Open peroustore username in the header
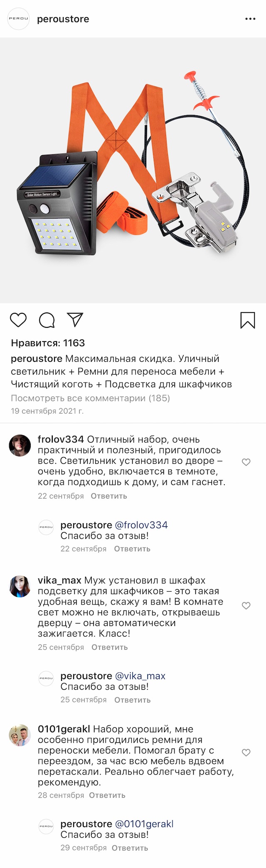The image size is (266, 868). [63, 19]
